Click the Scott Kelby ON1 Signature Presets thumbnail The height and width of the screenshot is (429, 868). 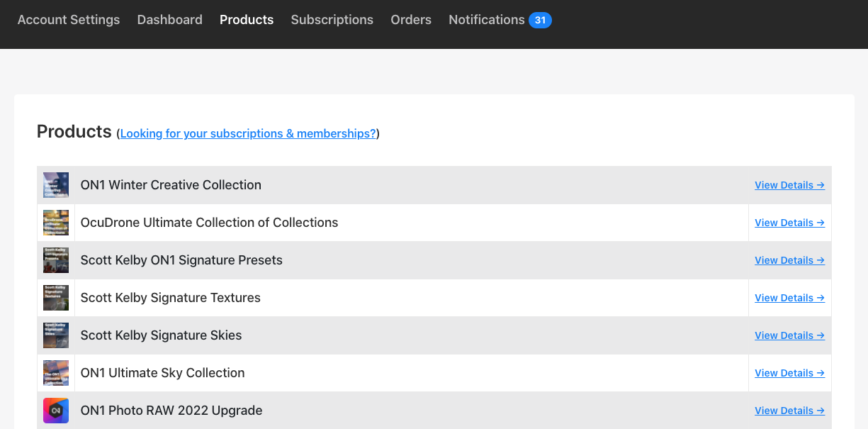[56, 260]
